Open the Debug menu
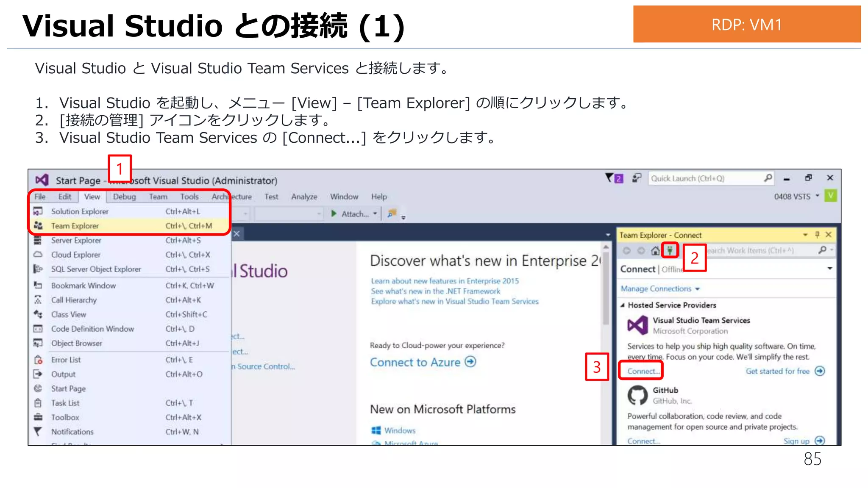Image resolution: width=868 pixels, height=488 pixels. tap(124, 197)
